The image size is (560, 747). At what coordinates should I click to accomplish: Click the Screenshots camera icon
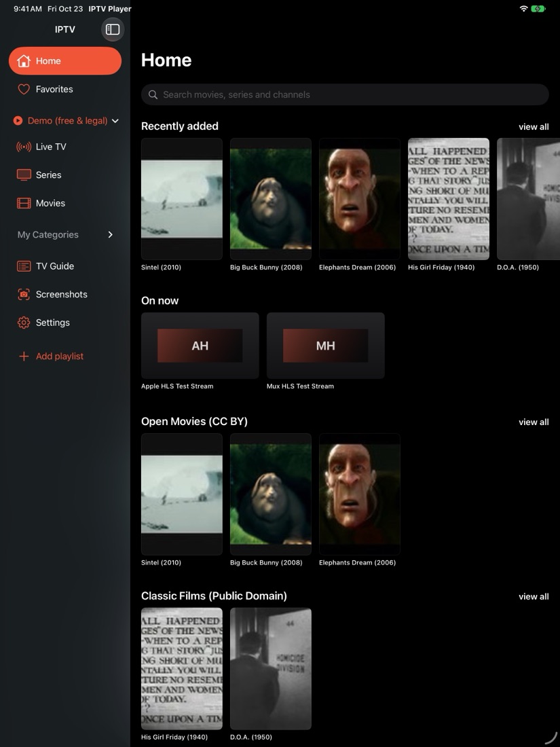23,294
